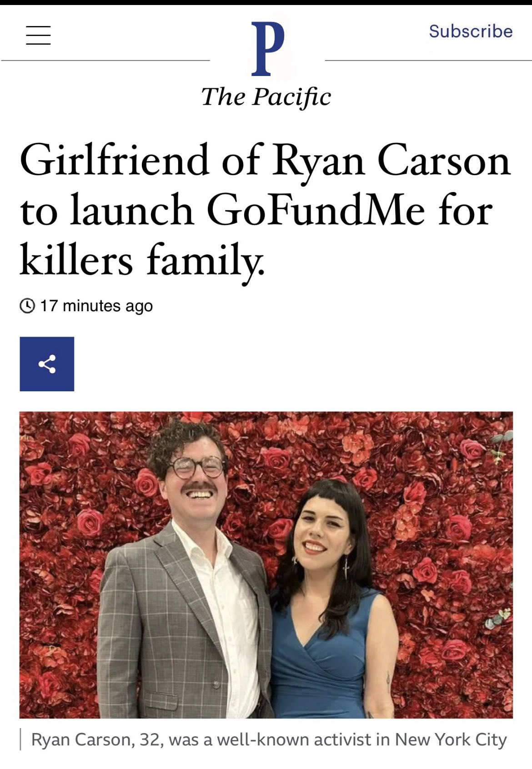Click "Ryan Carson" in the headline
The height and width of the screenshot is (769, 532).
tap(391, 161)
